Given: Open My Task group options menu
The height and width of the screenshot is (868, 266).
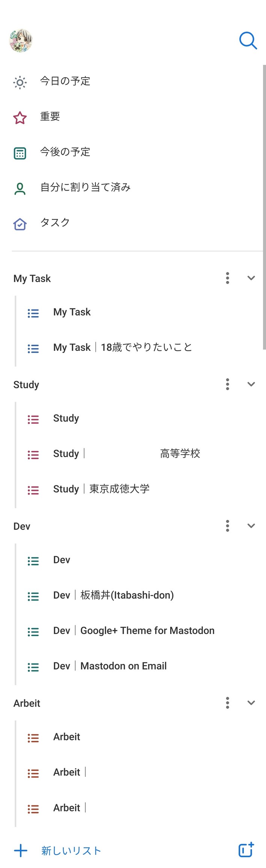Looking at the screenshot, I should click(x=227, y=278).
